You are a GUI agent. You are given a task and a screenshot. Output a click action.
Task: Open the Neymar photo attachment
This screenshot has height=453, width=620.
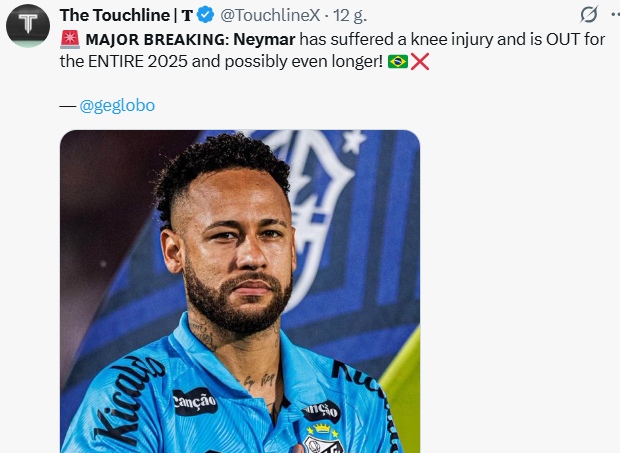pyautogui.click(x=240, y=290)
